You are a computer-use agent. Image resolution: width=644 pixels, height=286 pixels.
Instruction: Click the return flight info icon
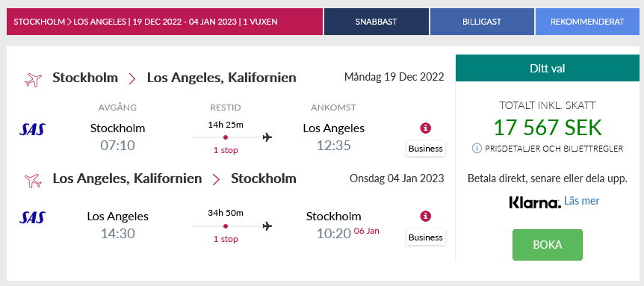tap(426, 217)
